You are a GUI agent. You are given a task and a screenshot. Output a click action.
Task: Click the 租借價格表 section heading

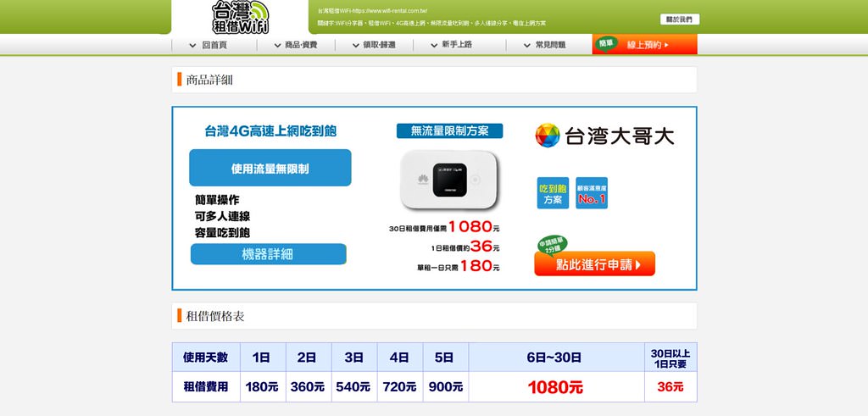click(215, 316)
